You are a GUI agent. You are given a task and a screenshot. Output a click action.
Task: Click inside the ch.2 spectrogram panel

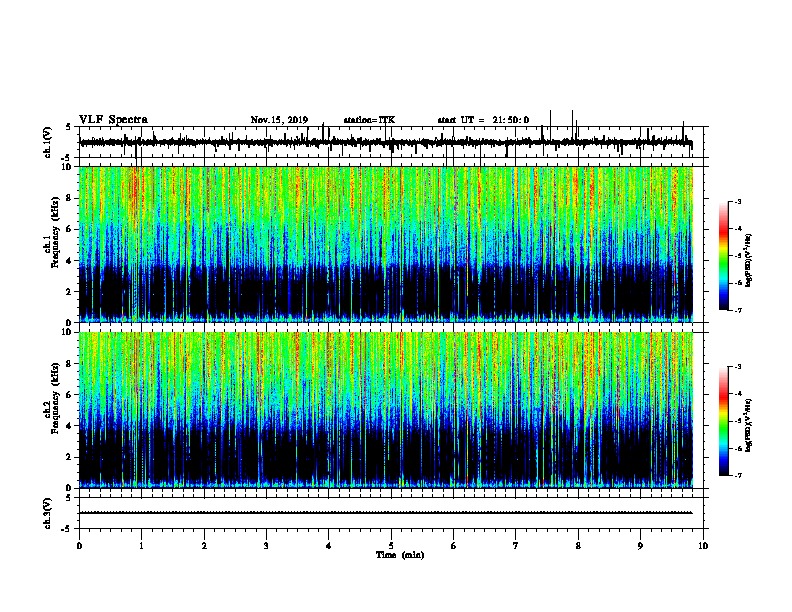(386, 410)
